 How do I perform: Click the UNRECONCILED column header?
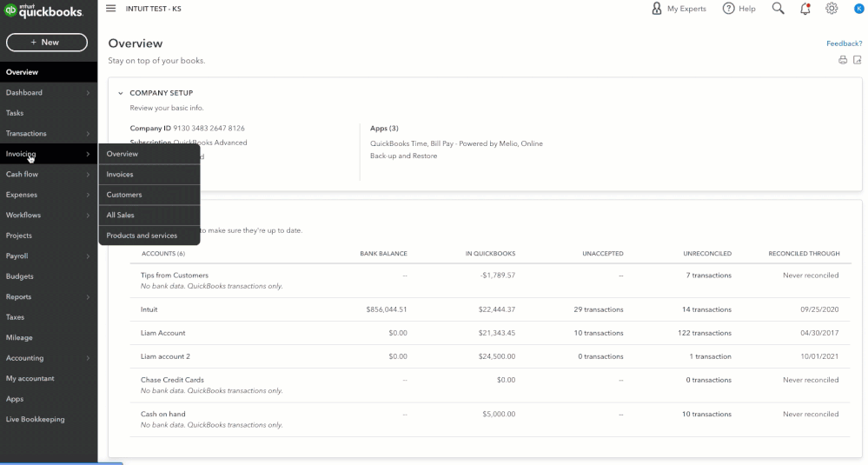(707, 254)
